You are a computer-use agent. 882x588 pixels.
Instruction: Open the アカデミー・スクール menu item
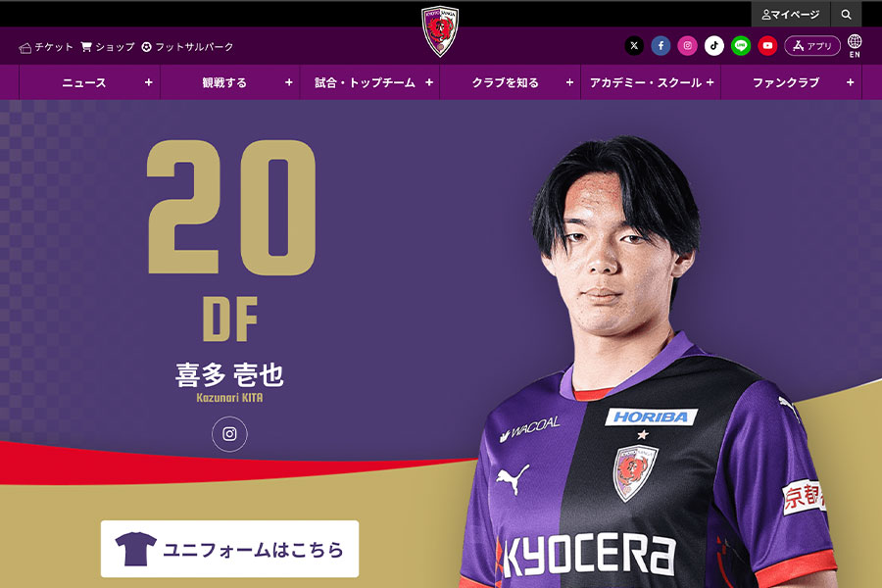tap(646, 82)
